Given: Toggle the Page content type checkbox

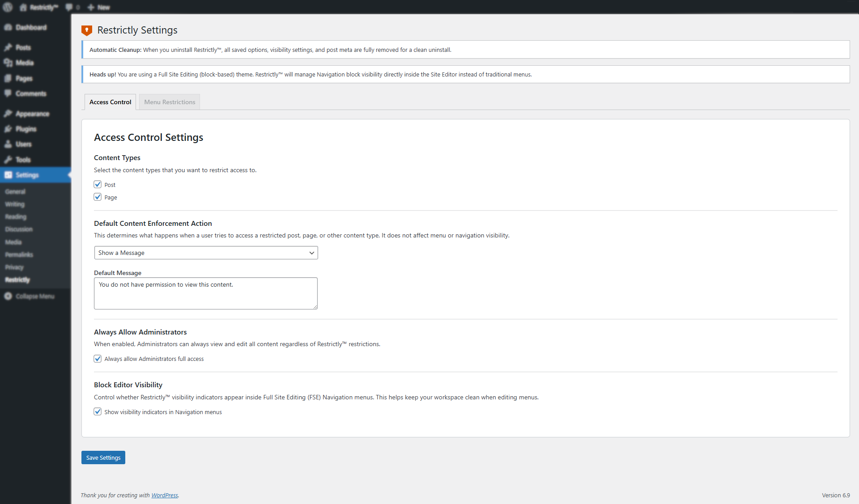Looking at the screenshot, I should coord(98,197).
